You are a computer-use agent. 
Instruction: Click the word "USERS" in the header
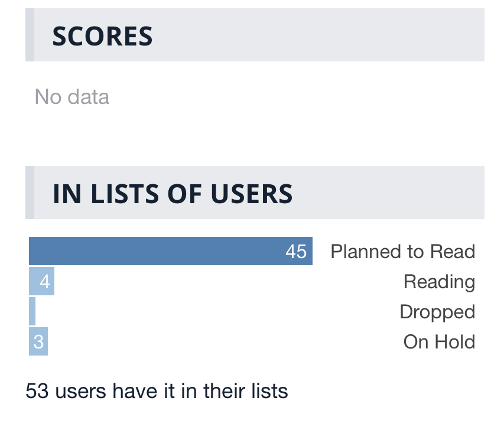point(257,194)
